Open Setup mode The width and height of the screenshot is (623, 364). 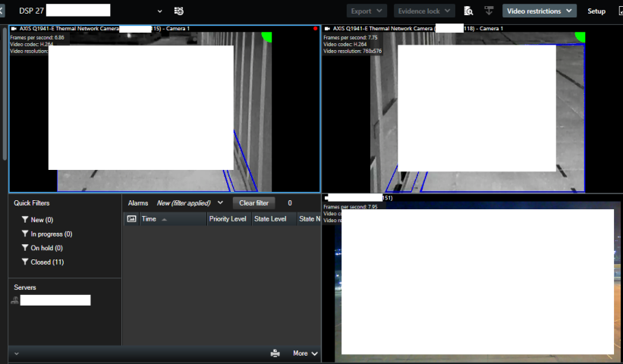(596, 11)
